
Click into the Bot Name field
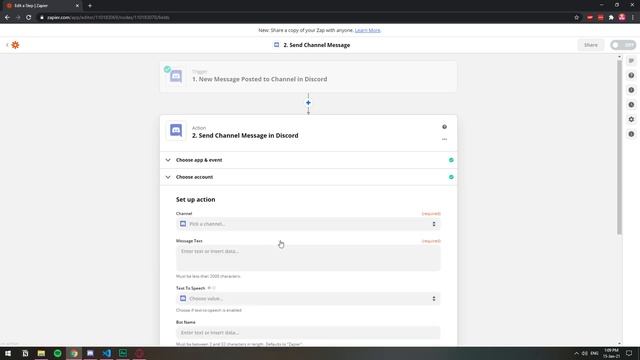click(x=308, y=333)
